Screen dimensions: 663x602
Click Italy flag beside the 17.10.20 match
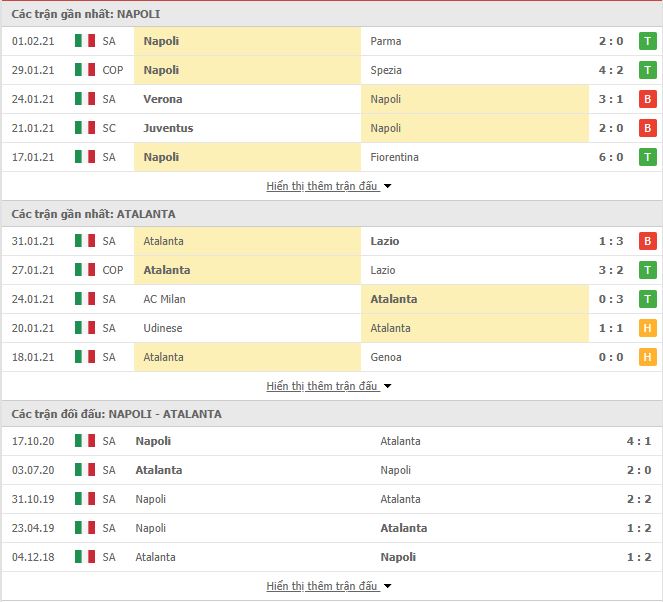click(x=85, y=441)
